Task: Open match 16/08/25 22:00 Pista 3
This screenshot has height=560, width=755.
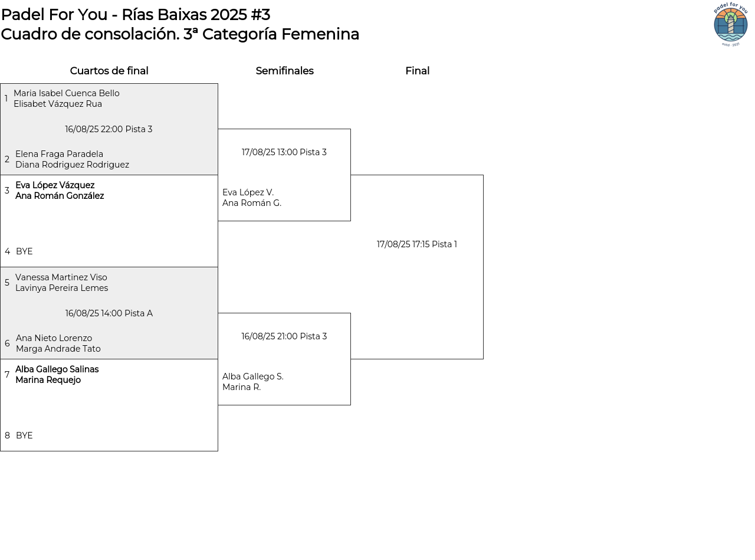Action: click(109, 129)
